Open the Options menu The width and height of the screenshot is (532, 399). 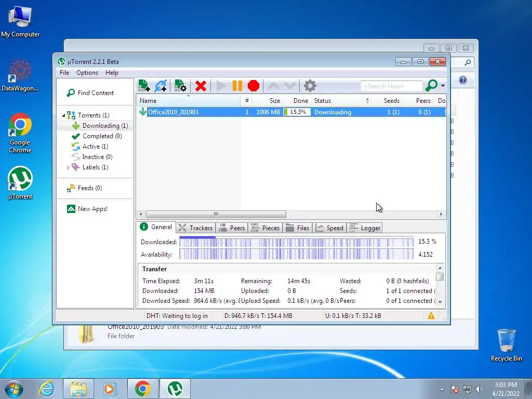coord(87,73)
